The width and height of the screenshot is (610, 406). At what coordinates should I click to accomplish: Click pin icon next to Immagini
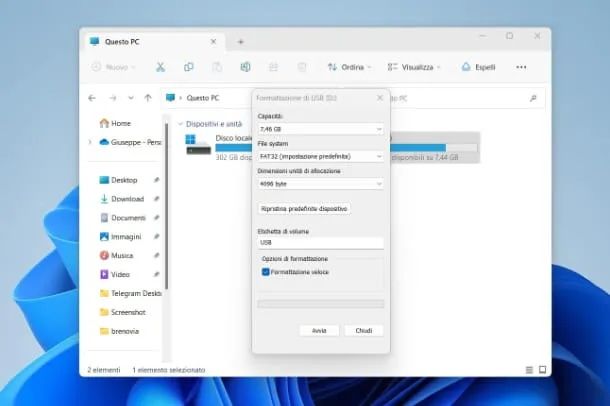(156, 236)
